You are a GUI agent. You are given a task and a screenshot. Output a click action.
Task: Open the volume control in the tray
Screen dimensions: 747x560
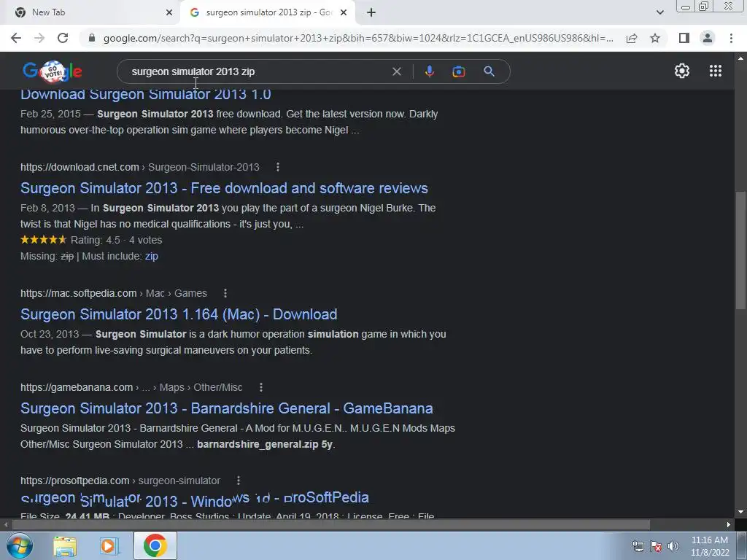click(x=673, y=547)
